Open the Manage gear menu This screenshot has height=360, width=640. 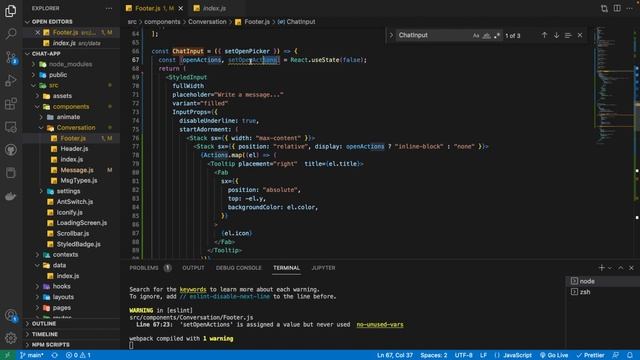coord(11,338)
